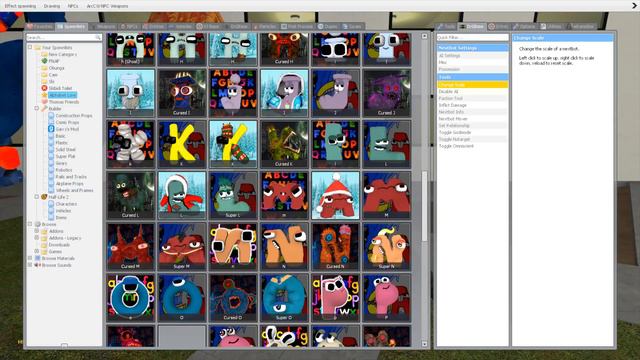Click the Half-Life 2 lambda icon
Screen dimensions: 640x360
point(44,197)
